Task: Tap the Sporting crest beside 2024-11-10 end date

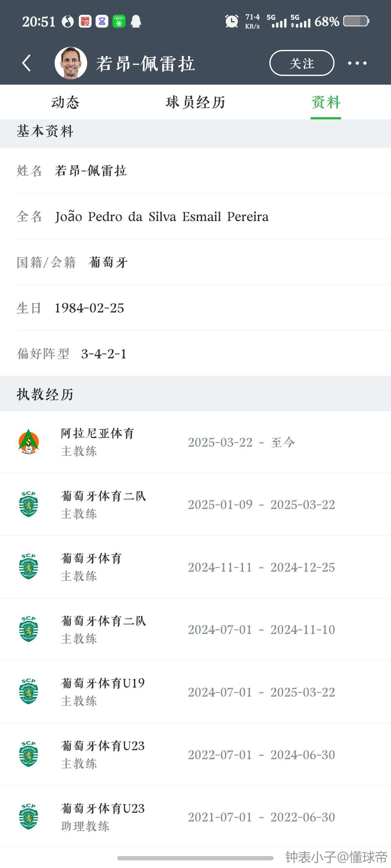Action: pos(29,629)
